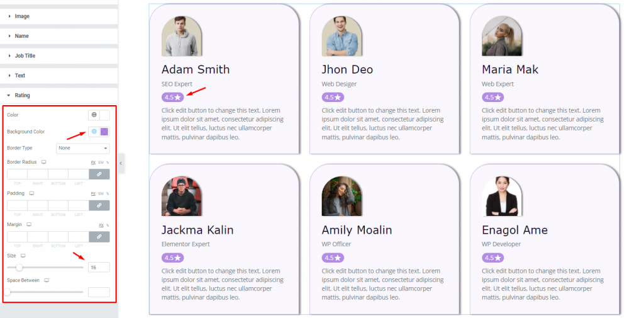This screenshot has width=644, height=318.
Task: Click the responsive device icon beside Size
Action: coord(23,256)
